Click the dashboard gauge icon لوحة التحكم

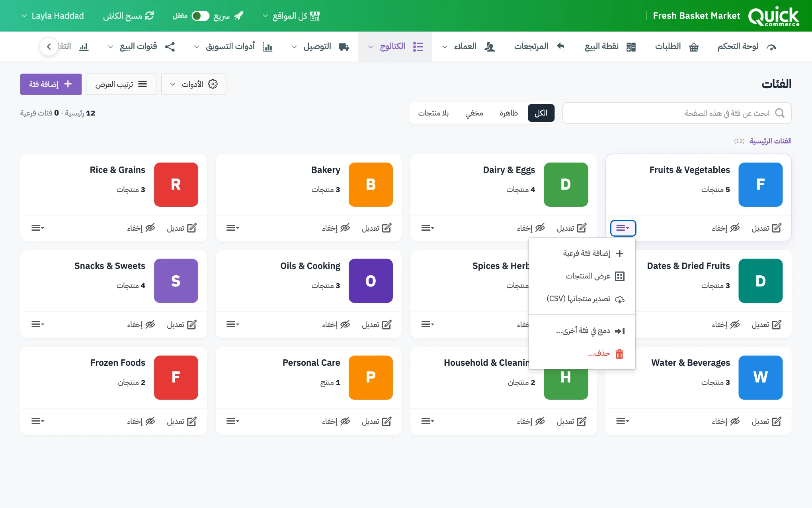771,47
